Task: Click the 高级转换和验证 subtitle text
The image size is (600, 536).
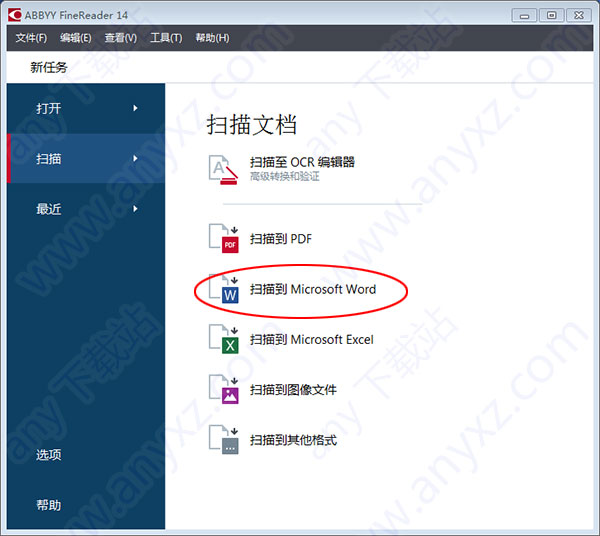Action: tap(284, 176)
